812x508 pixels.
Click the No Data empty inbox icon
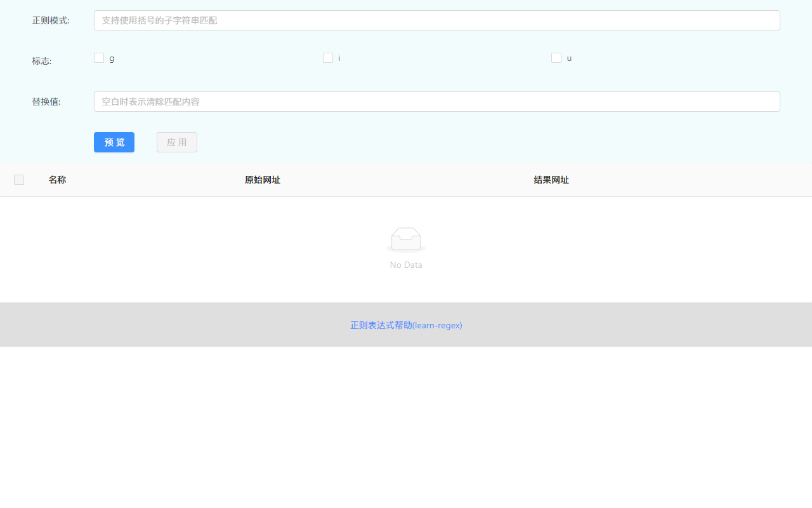(405, 239)
